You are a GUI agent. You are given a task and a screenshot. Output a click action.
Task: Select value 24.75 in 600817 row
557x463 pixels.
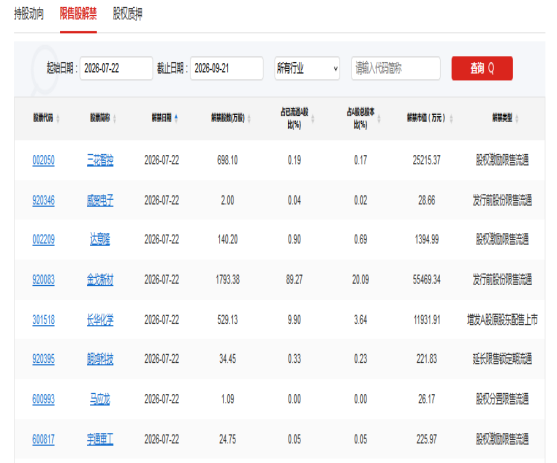pos(228,439)
